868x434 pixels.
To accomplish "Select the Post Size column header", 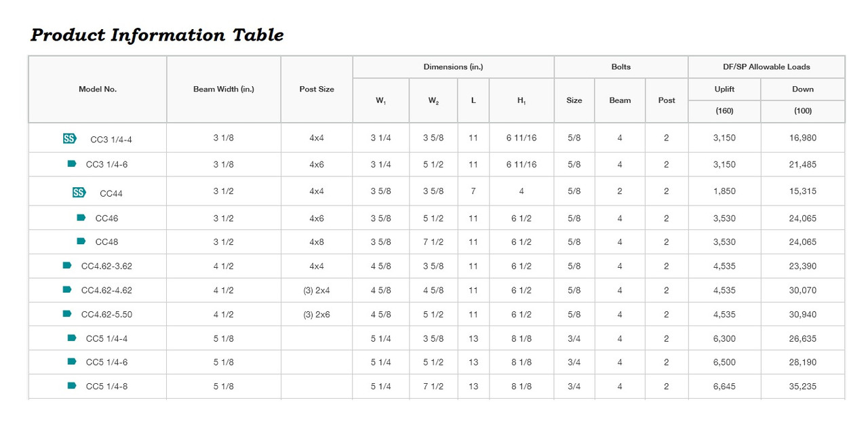I will point(317,90).
